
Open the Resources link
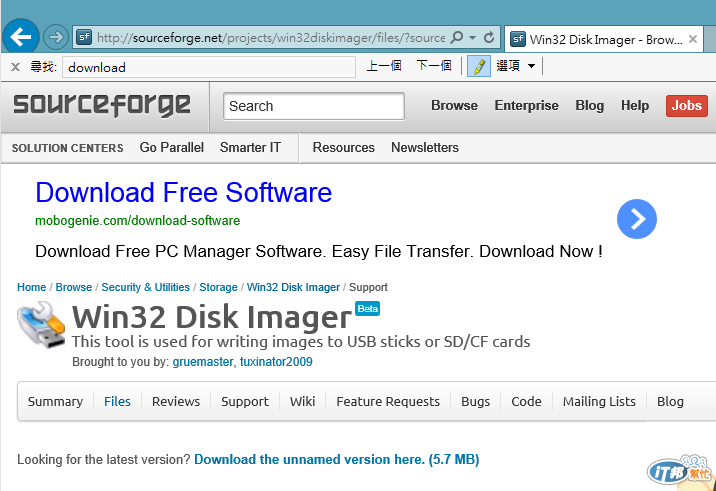343,148
